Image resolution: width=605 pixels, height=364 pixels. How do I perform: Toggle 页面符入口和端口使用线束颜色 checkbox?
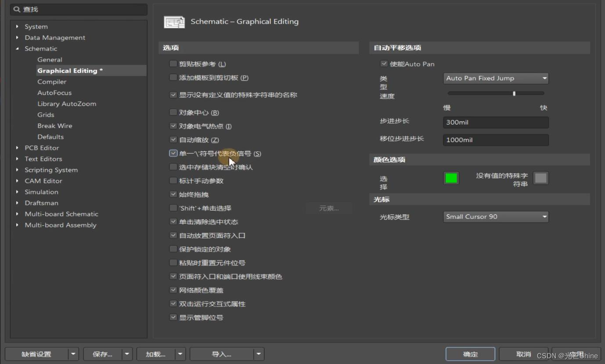[x=173, y=277]
